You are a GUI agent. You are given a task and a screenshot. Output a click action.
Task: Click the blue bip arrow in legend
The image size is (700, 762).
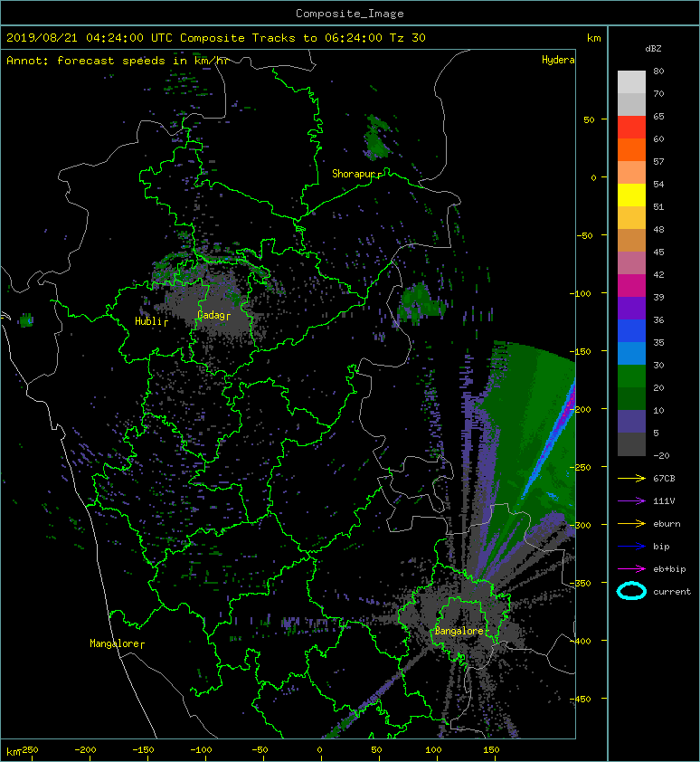click(631, 547)
